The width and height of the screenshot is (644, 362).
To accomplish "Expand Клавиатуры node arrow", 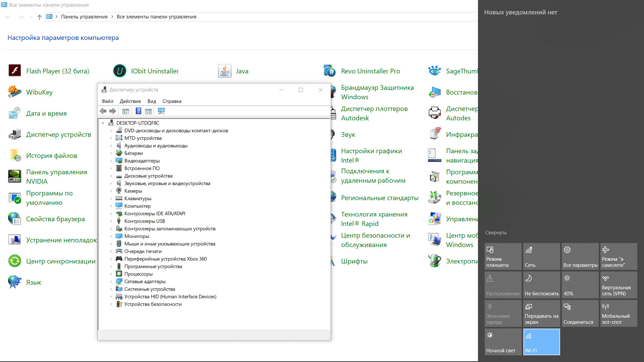I will click(111, 198).
